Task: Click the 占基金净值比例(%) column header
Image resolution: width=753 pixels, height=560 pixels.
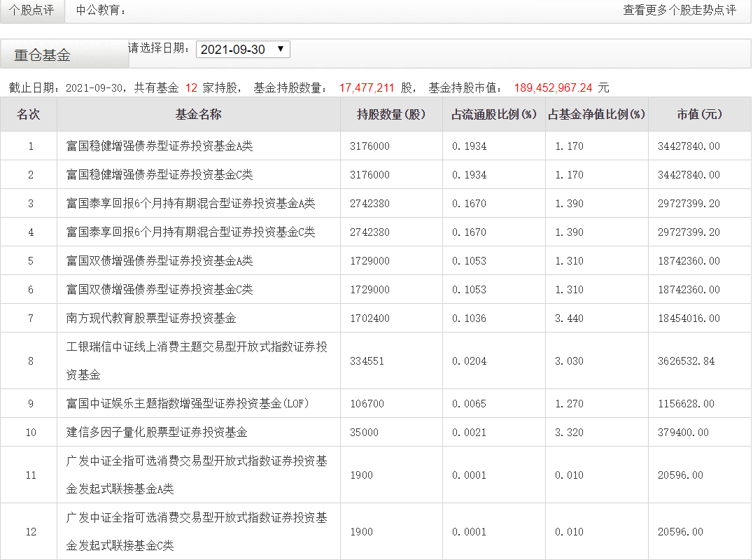Action: coord(596,114)
